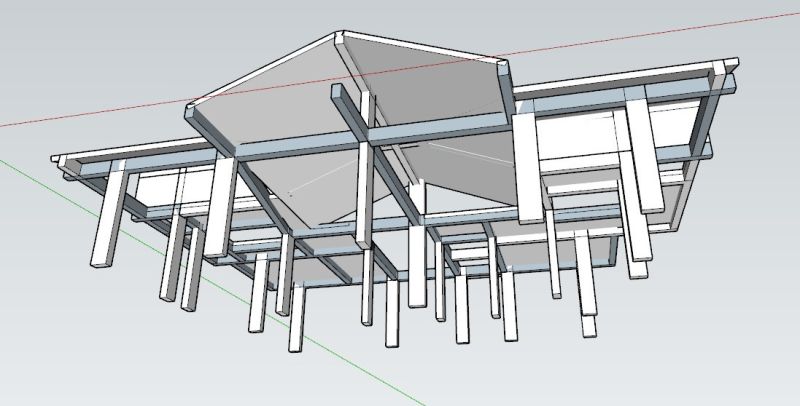Pick the topmost corner of the raised roof slab
800x406 pixels.
[341, 36]
